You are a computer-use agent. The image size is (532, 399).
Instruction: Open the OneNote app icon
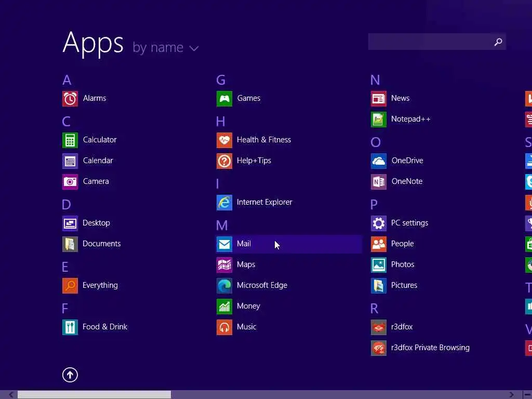[379, 182]
